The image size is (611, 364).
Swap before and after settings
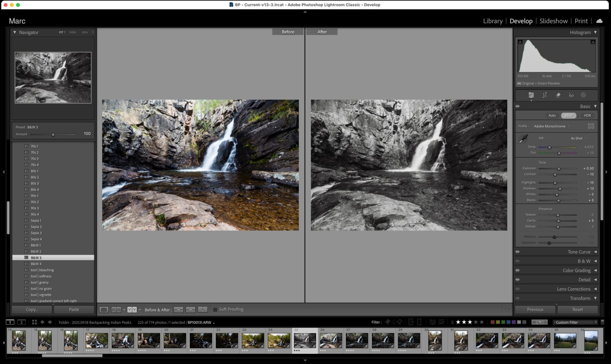point(203,310)
